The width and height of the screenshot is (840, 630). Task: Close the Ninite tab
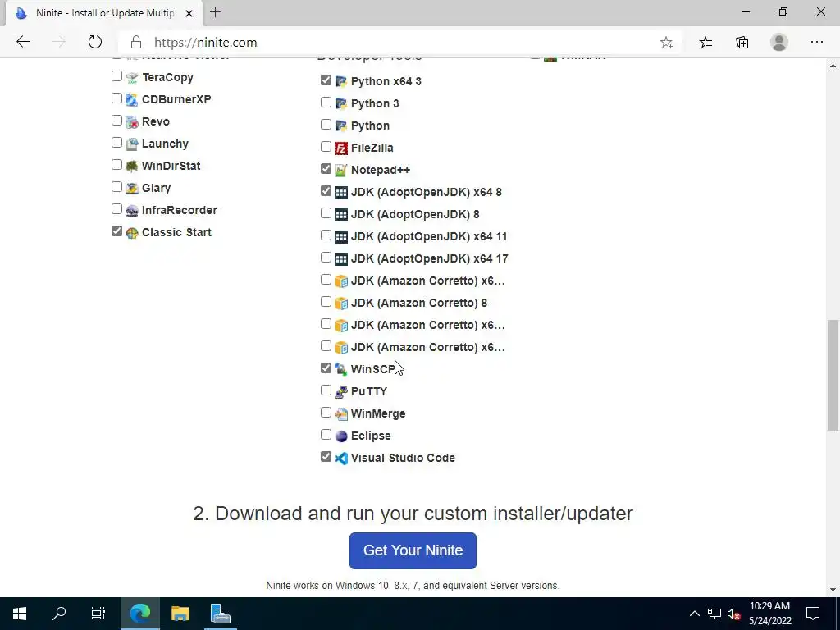point(189,13)
